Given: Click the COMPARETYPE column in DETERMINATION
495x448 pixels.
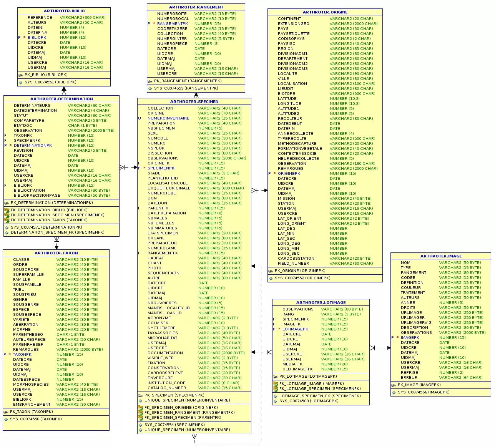Looking at the screenshot, I should 29,121.
